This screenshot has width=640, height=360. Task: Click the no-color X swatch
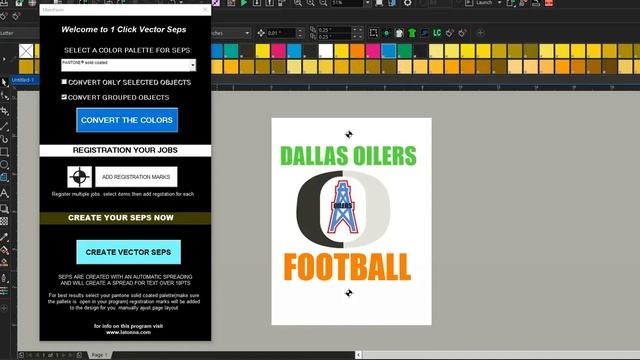(26, 51)
